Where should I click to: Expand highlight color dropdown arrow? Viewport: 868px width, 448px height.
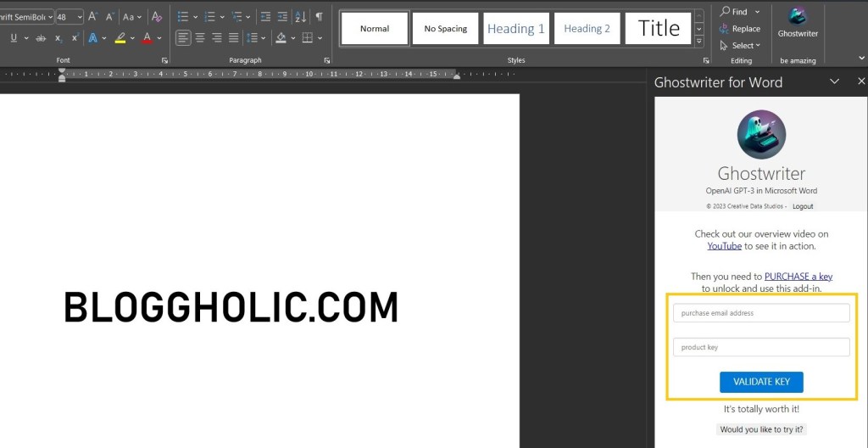132,38
